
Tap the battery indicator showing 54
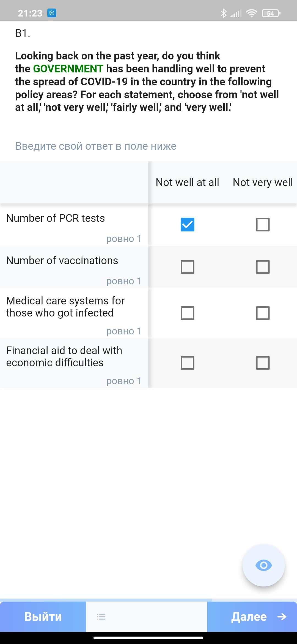pos(271,13)
